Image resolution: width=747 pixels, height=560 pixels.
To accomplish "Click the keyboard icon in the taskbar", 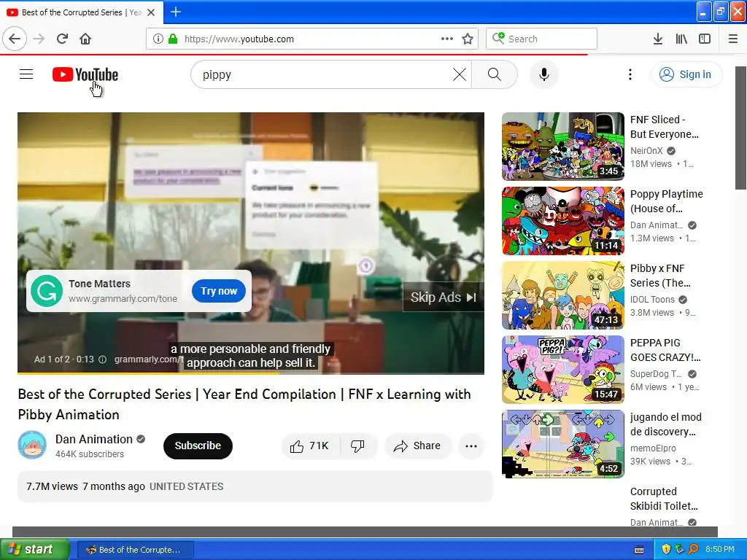I will point(639,550).
